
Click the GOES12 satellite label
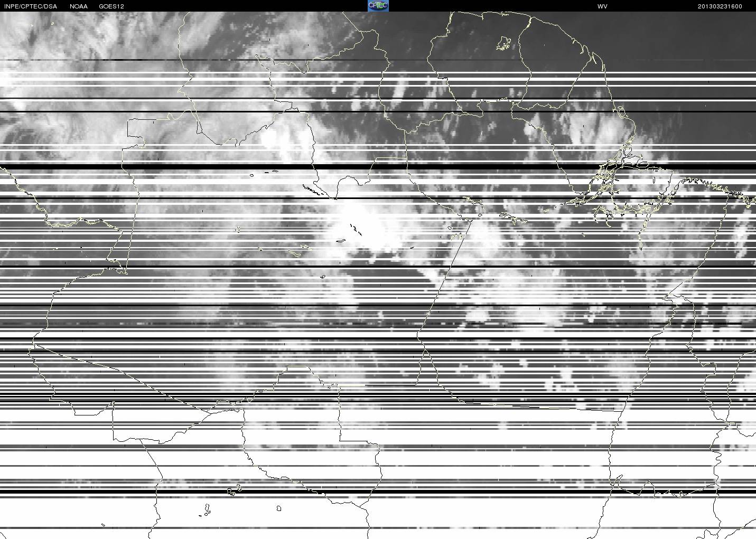111,6
